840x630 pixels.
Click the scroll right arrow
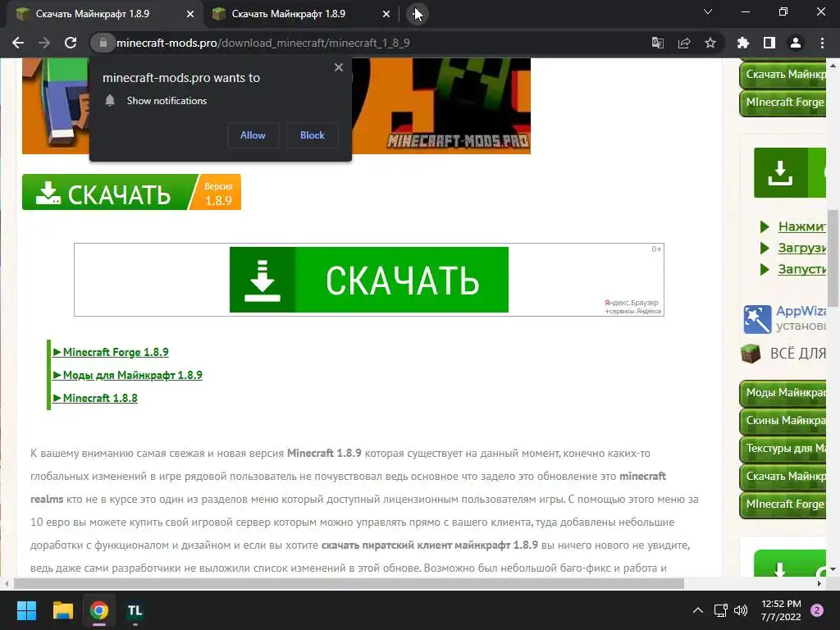[x=819, y=583]
